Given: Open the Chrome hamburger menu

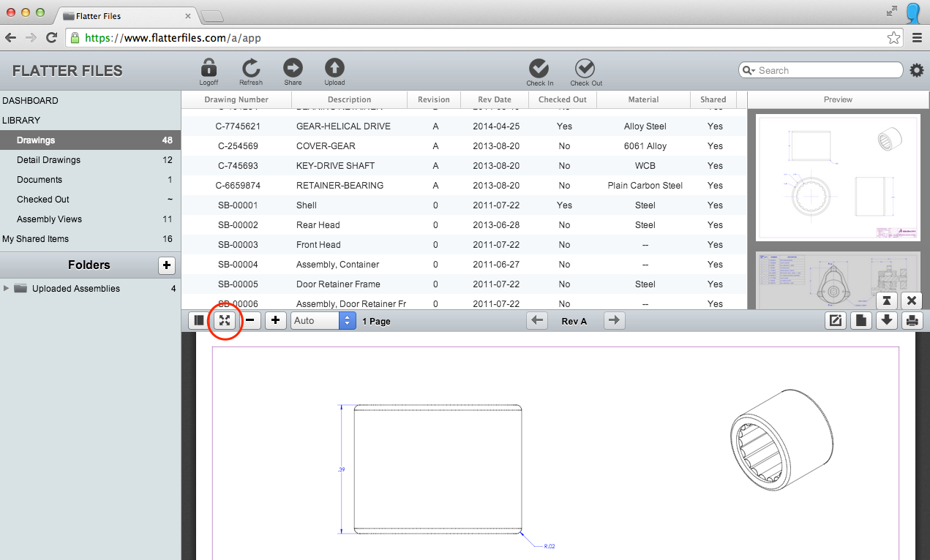Looking at the screenshot, I should coord(917,38).
